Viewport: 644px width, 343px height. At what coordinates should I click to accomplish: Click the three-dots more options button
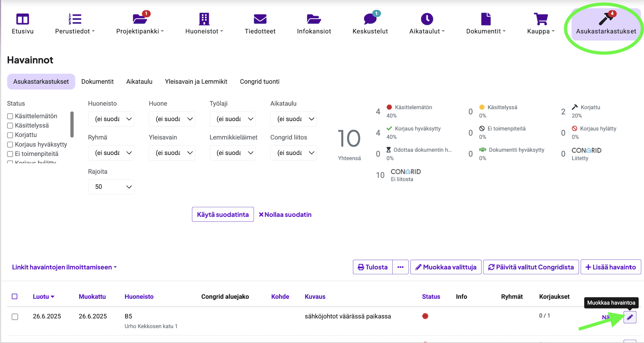coord(400,267)
